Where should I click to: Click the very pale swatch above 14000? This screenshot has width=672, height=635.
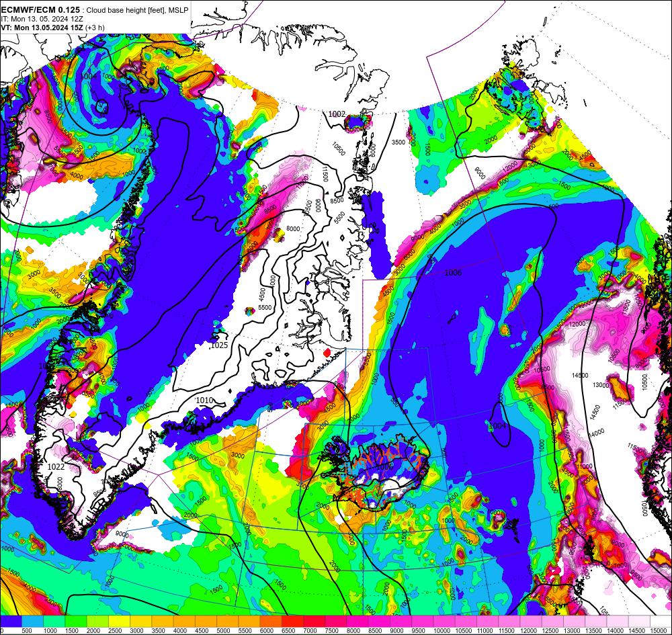pos(618,622)
